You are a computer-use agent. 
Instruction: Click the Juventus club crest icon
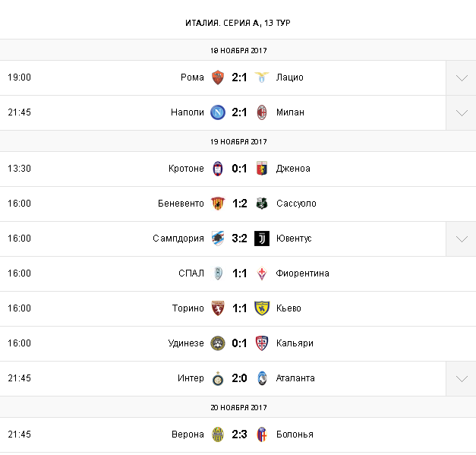(262, 239)
